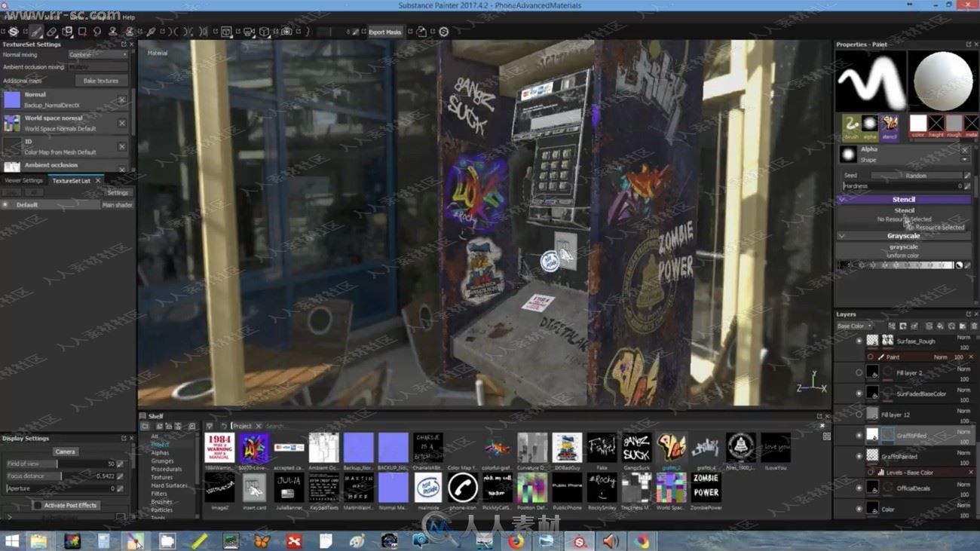Toggle visibility of GraffitiPainted layer
The height and width of the screenshot is (551, 980).
859,457
